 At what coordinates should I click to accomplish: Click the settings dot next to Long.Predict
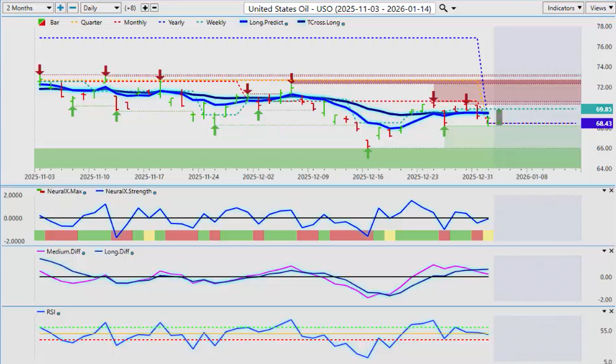click(x=285, y=23)
